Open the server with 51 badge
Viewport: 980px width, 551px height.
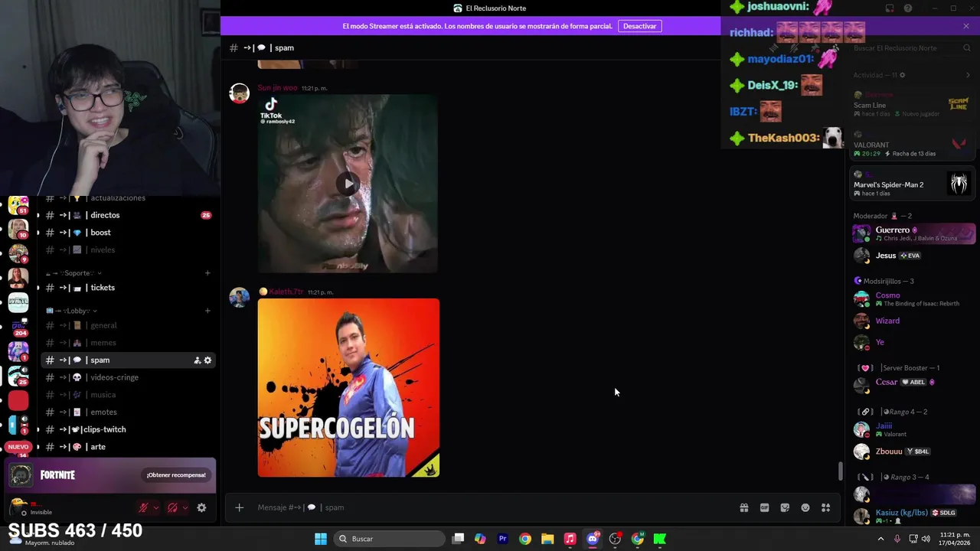click(x=18, y=205)
